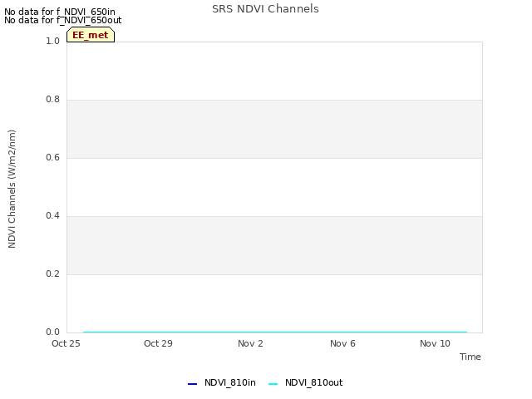Click the Nov 6 x-axis tick label
532x399 pixels.
coord(342,343)
